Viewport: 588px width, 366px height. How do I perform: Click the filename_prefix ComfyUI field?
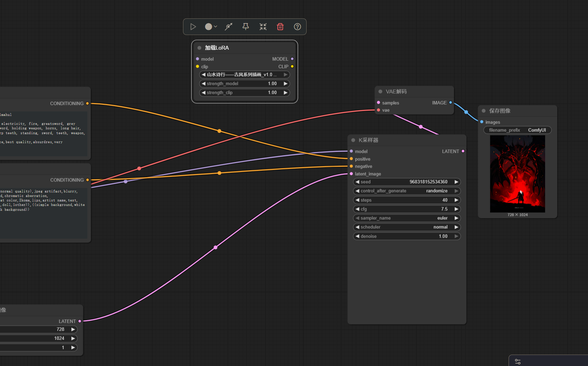pos(517,130)
